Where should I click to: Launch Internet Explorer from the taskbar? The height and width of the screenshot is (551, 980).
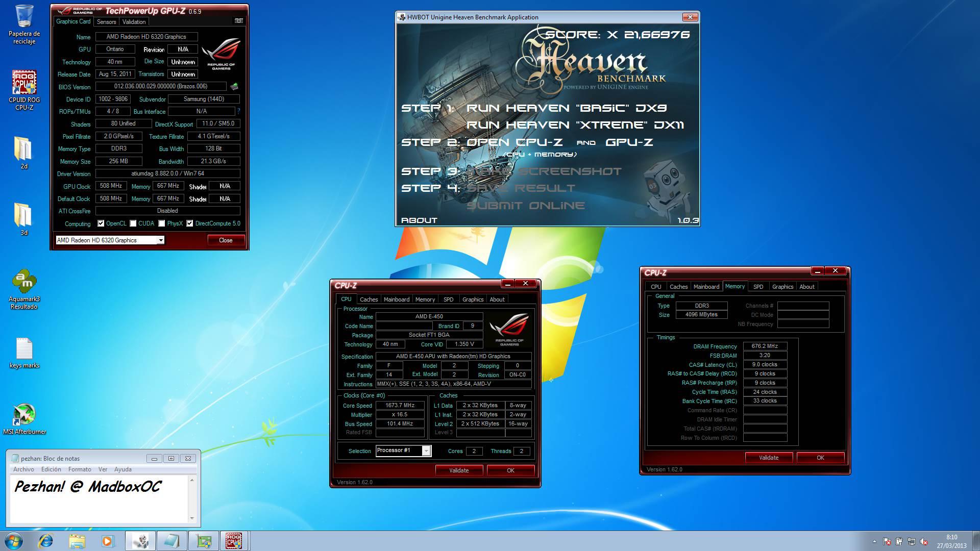click(46, 541)
